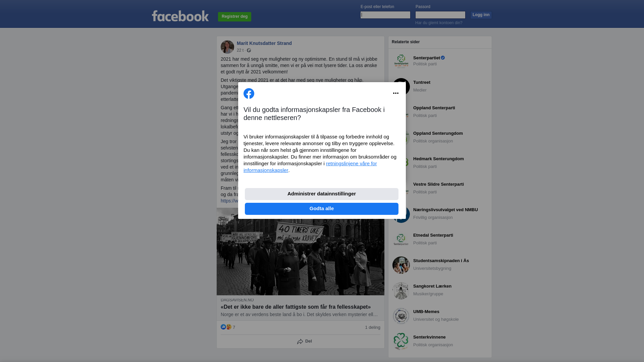Image resolution: width=644 pixels, height=362 pixels.
Task: Open the Har du glemt kontoen din link
Action: tap(439, 23)
